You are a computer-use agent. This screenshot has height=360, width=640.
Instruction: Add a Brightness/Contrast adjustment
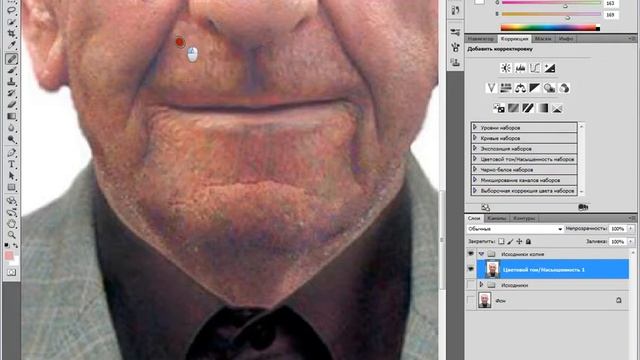(x=506, y=68)
